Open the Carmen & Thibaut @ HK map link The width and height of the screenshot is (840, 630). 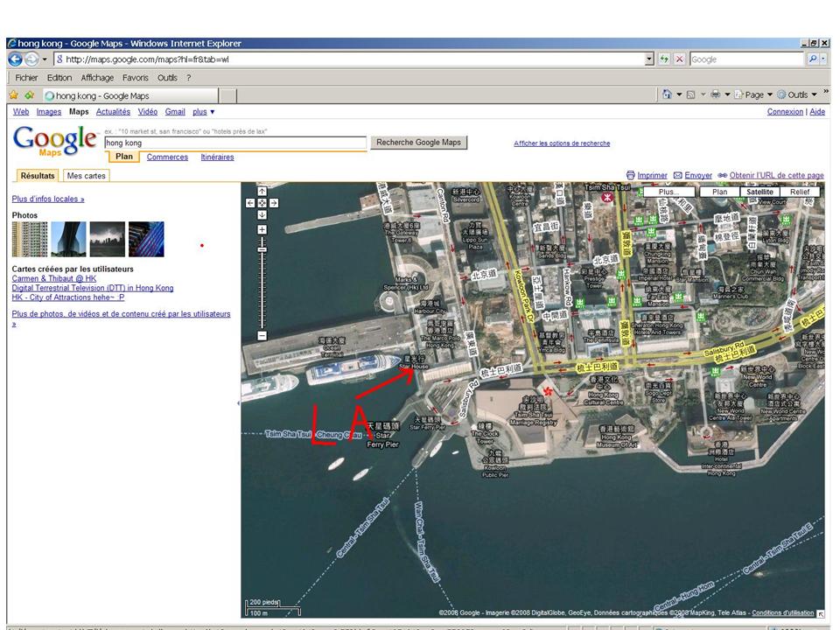click(x=54, y=278)
